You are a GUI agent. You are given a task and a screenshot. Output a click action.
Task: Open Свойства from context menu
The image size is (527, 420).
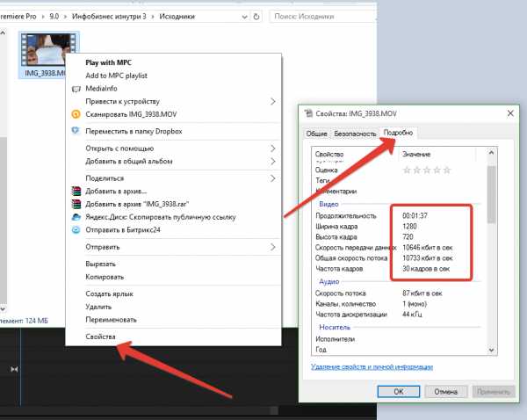tap(100, 337)
